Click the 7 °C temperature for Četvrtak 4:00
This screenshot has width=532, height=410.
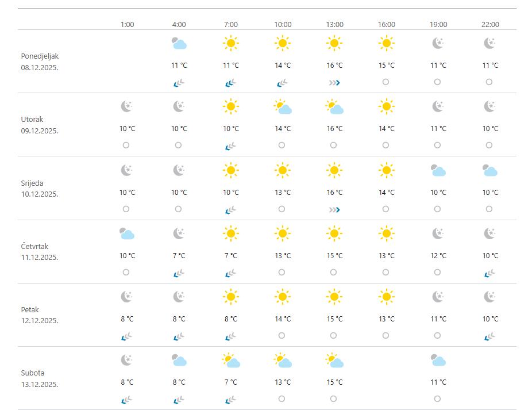pyautogui.click(x=179, y=256)
